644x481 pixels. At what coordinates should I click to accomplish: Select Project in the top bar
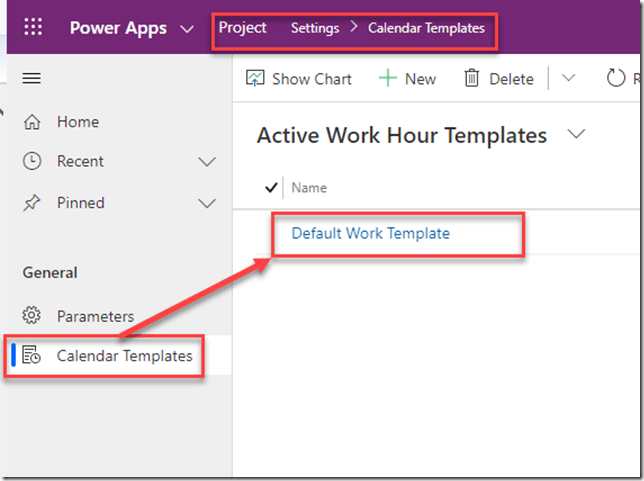243,28
